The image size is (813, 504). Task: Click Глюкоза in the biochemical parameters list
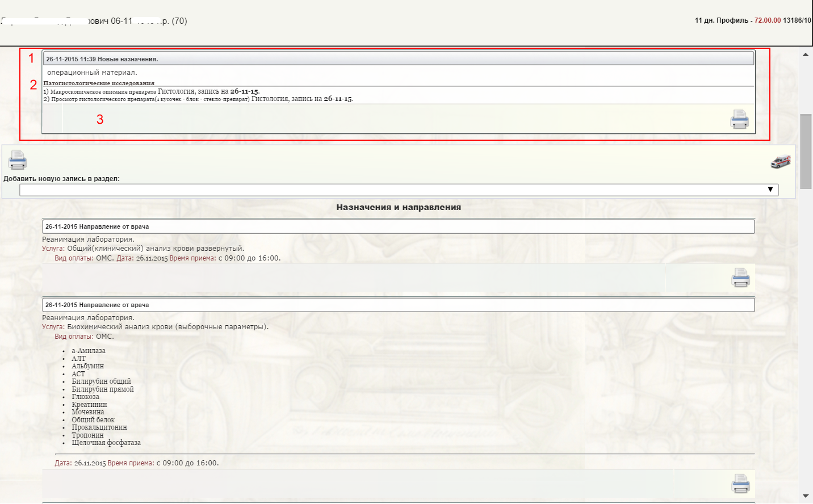click(x=85, y=397)
